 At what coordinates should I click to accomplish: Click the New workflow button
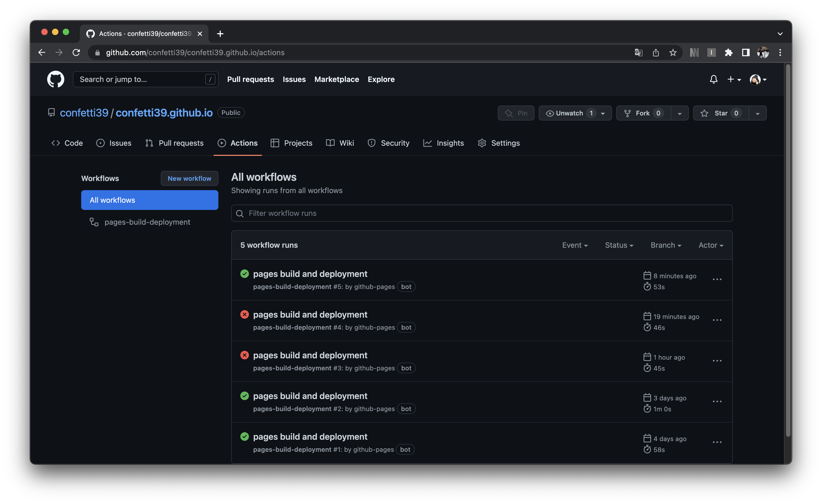pos(189,178)
